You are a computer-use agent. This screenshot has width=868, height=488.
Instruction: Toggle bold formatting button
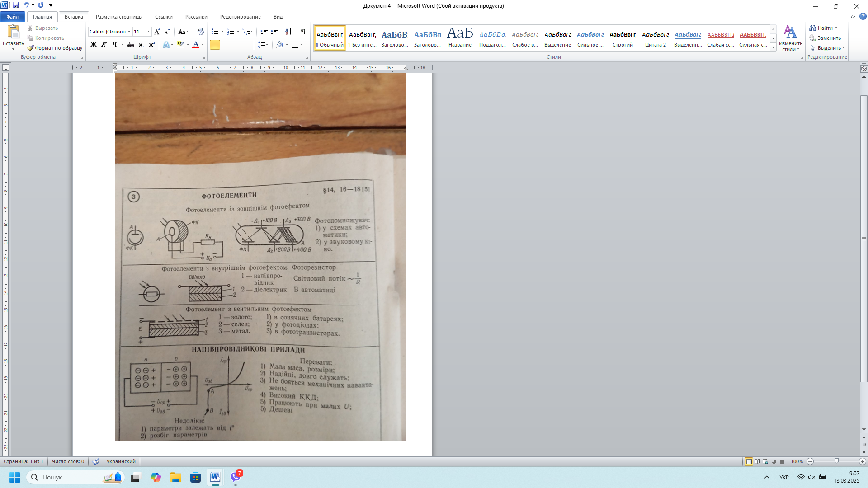[94, 45]
